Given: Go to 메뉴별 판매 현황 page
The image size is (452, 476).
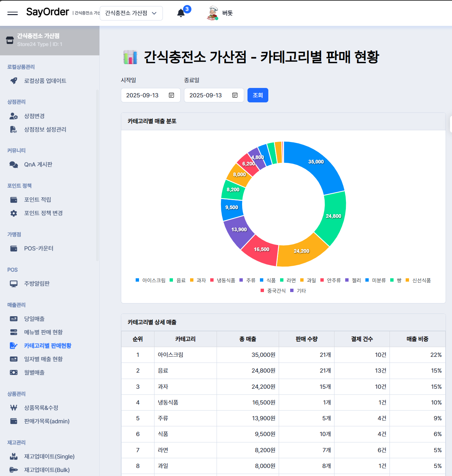Looking at the screenshot, I should 43,332.
